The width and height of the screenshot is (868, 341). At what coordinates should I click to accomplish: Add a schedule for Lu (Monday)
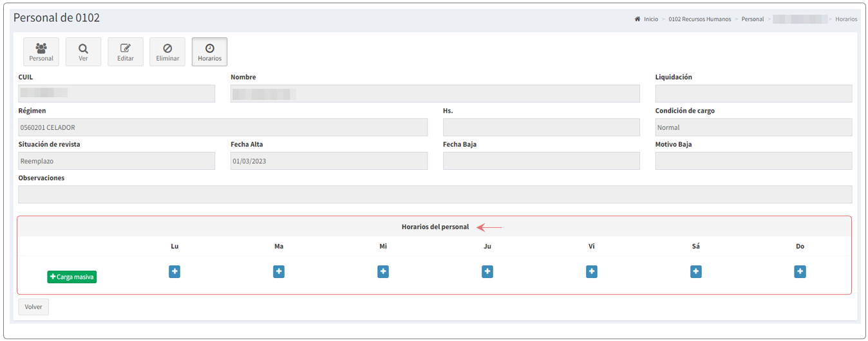(175, 272)
